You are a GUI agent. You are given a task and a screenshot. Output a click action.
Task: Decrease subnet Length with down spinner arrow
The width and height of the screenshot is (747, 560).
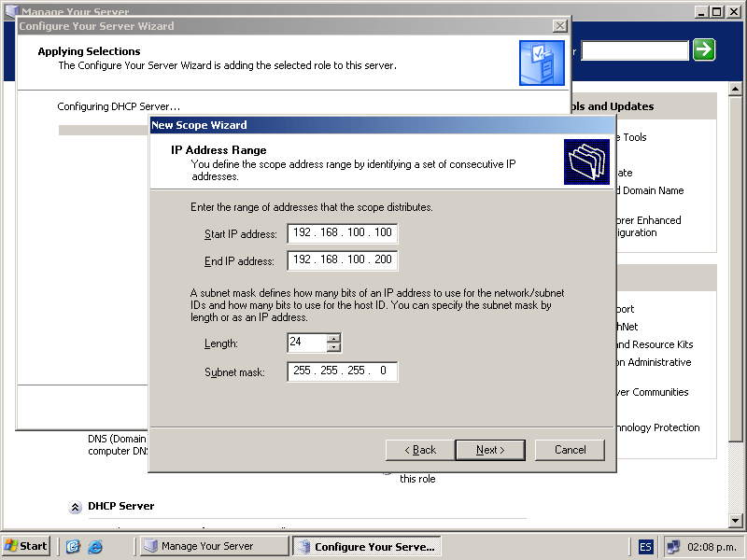334,348
